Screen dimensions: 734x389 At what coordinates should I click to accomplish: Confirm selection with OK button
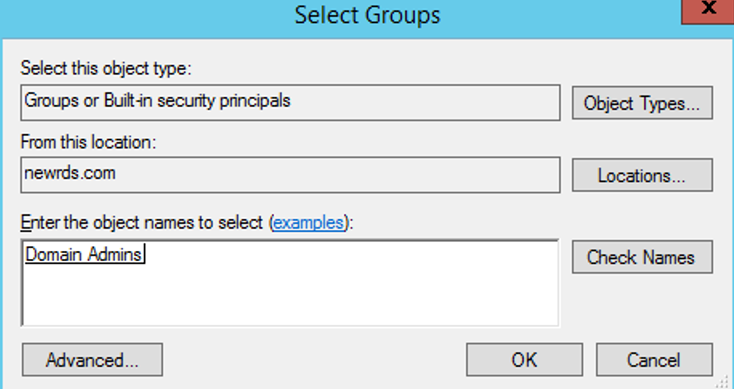(524, 360)
